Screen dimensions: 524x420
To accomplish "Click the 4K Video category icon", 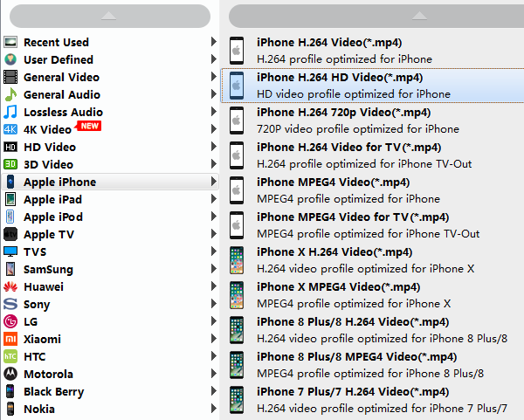I will (x=10, y=129).
